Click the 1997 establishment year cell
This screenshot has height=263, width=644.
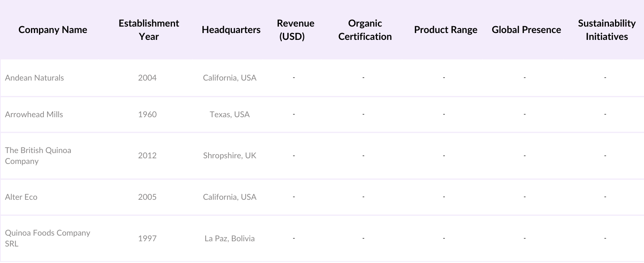147,238
